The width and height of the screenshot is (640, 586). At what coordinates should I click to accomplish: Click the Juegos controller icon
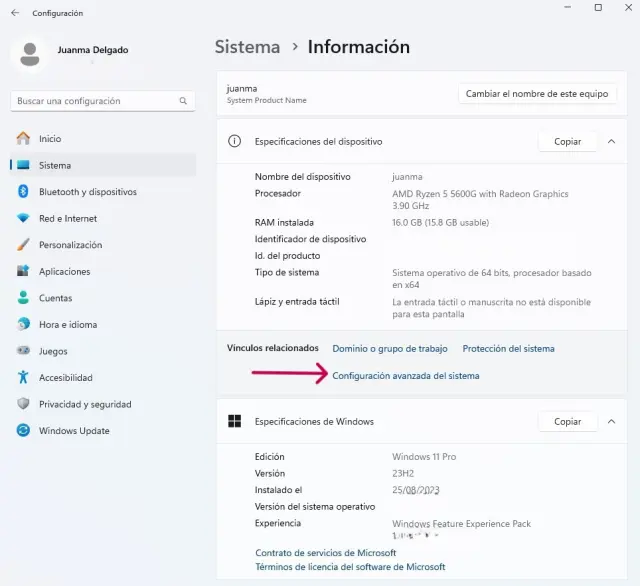pos(23,351)
